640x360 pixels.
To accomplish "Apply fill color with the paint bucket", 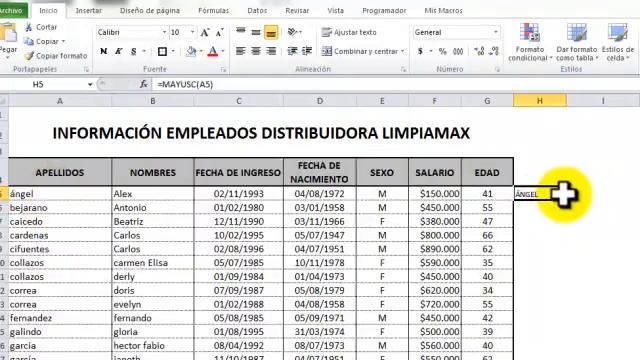I will pyautogui.click(x=191, y=51).
